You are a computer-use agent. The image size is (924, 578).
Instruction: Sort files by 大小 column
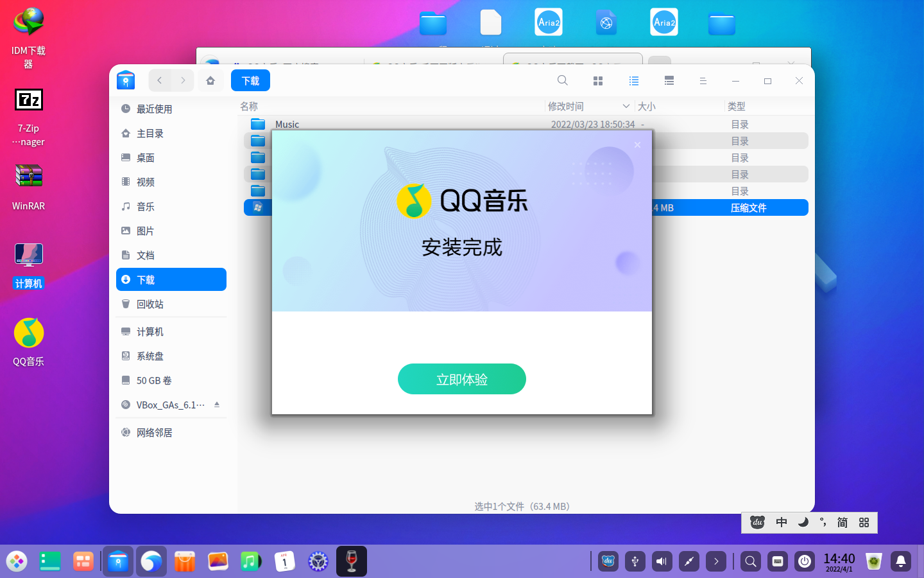pos(647,106)
